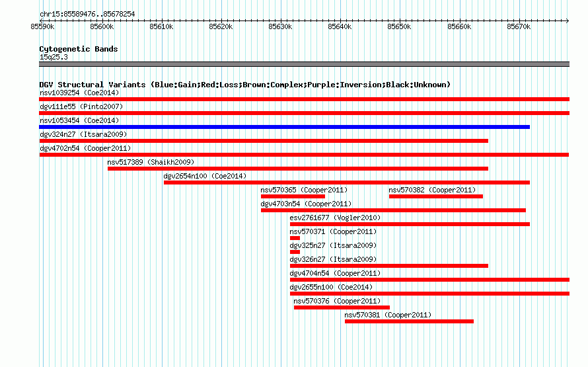
Task: Select nsv570371 (Cooper2011) label
Action: [333, 231]
